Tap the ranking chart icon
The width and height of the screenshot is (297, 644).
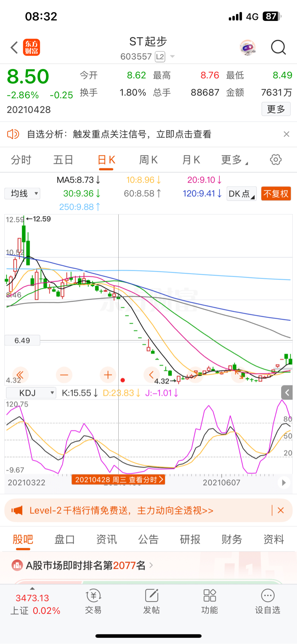(17, 565)
